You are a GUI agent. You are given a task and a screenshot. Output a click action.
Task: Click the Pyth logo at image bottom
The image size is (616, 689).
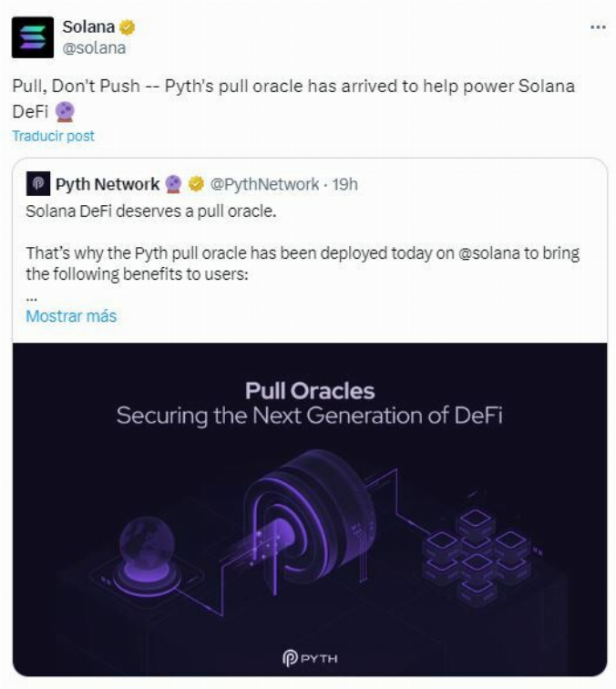[x=310, y=656]
